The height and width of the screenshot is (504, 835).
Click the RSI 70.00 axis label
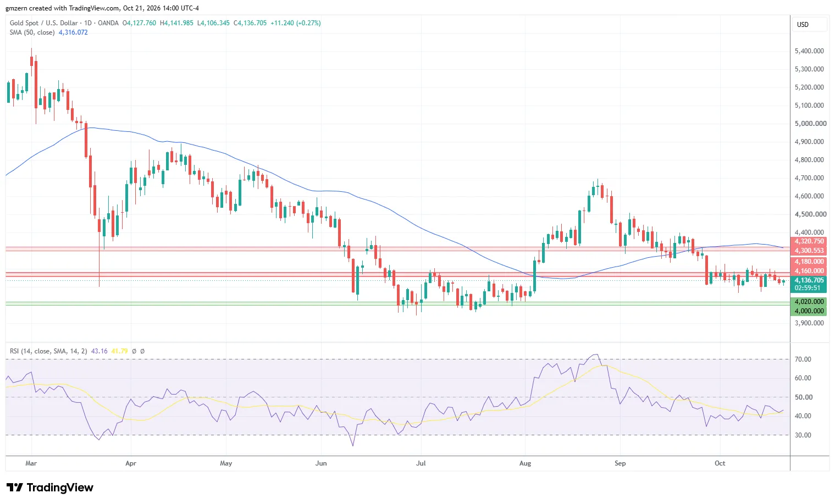point(803,359)
